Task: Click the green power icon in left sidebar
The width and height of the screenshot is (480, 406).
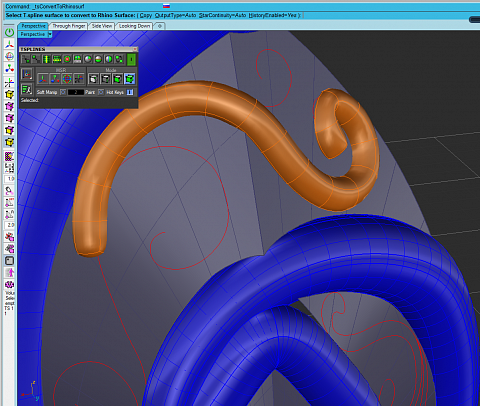Action: pyautogui.click(x=9, y=32)
